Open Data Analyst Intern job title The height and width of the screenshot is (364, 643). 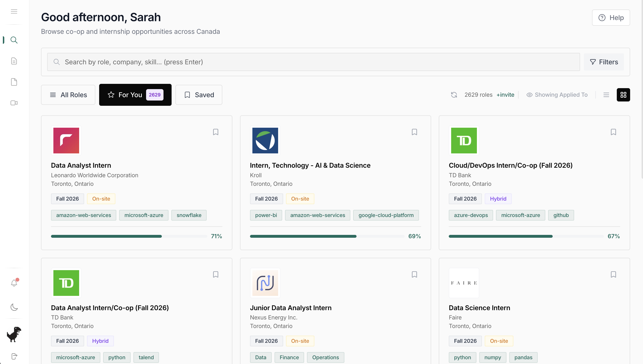point(81,165)
